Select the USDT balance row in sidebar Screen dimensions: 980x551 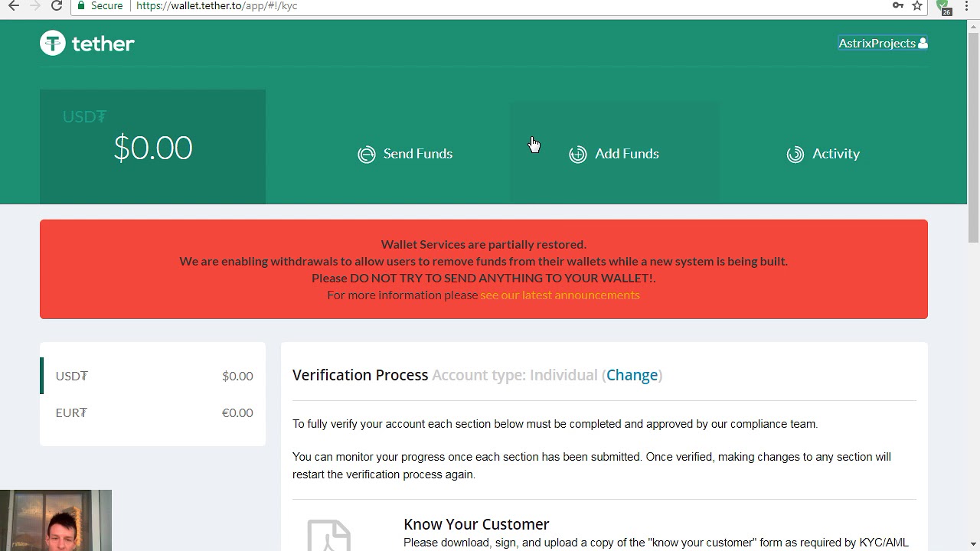point(153,376)
